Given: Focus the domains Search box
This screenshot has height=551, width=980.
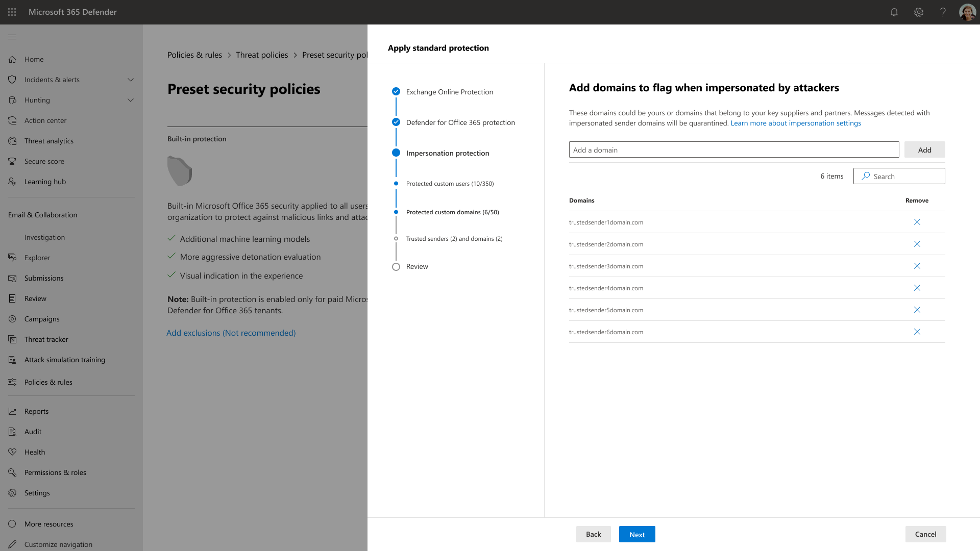Looking at the screenshot, I should coord(899,176).
